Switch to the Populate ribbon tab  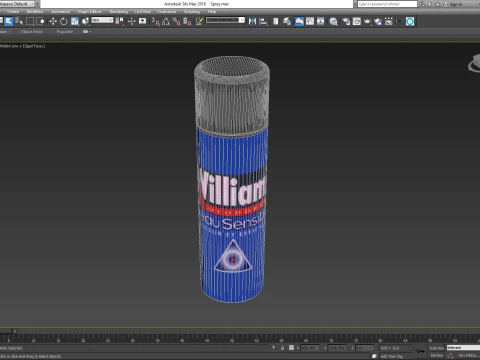65,32
